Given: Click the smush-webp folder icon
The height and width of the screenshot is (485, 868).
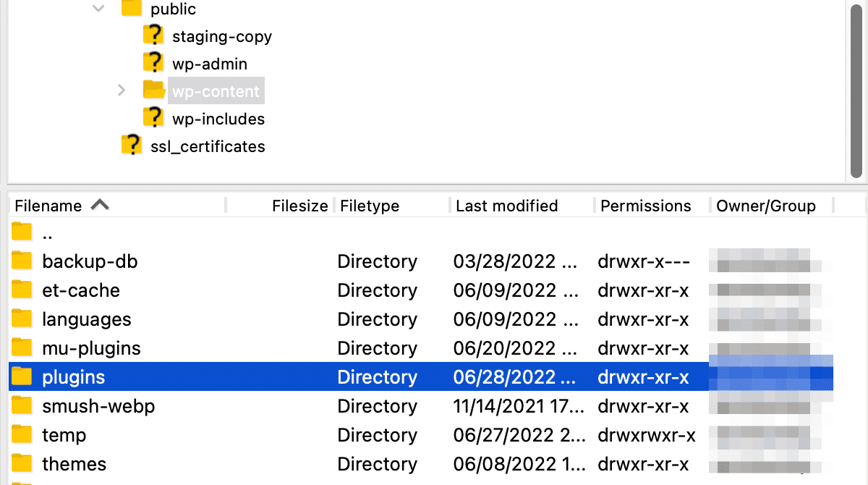Looking at the screenshot, I should click(21, 405).
